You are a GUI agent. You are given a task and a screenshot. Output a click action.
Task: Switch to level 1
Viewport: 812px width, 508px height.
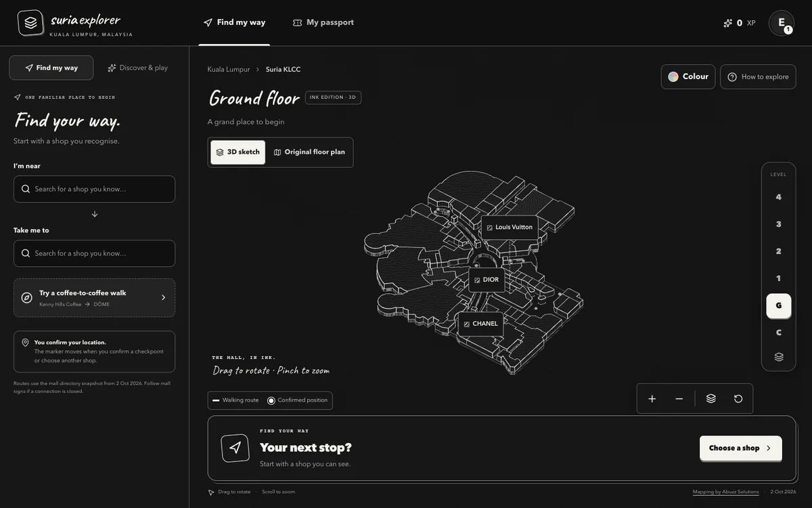tap(779, 278)
